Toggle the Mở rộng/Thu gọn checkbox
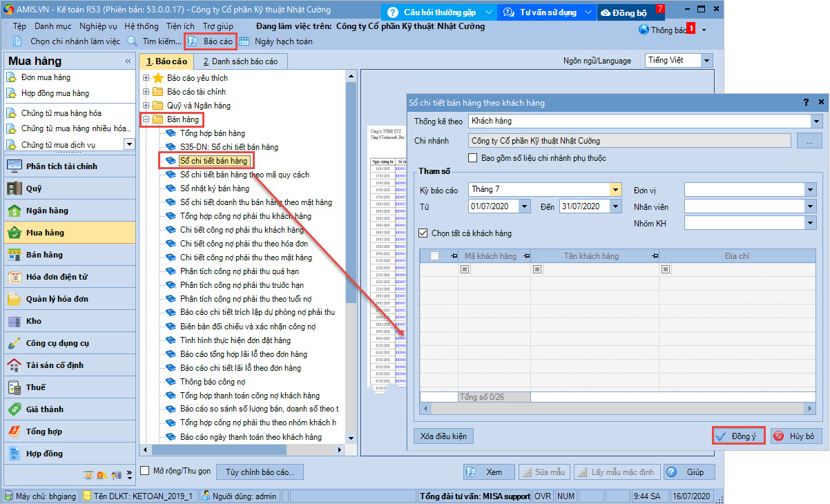830x504 pixels. tap(145, 471)
